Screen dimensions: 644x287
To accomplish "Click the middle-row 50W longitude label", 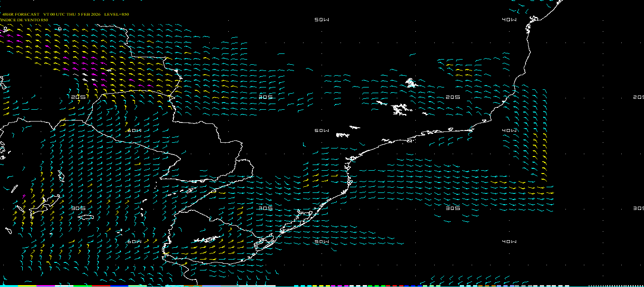I will pos(322,130).
